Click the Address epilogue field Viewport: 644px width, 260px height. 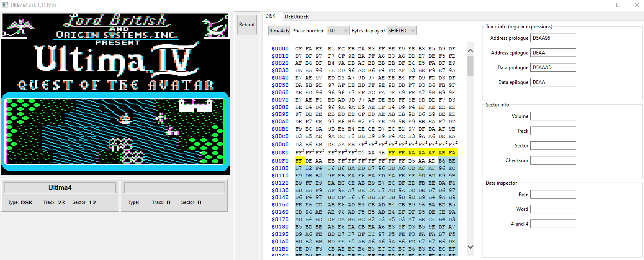553,53
